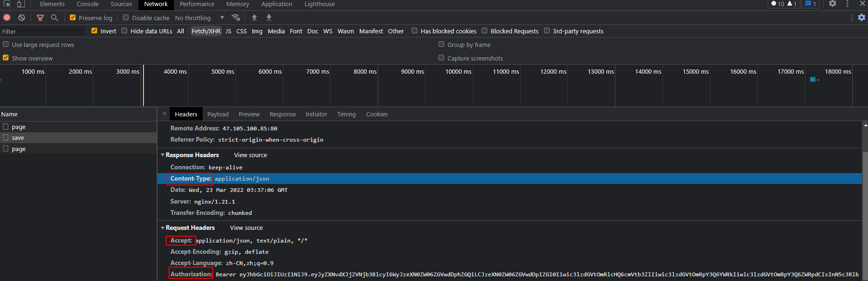868x281 pixels.
Task: Open the errors and warnings counter
Action: [x=784, y=4]
